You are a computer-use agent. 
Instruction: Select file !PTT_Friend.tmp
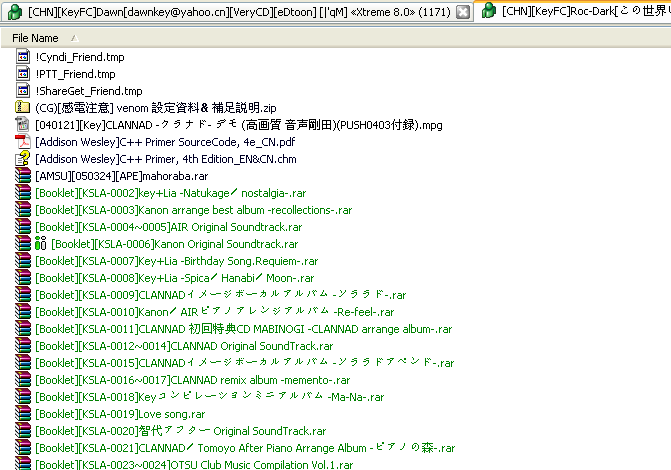[75, 74]
